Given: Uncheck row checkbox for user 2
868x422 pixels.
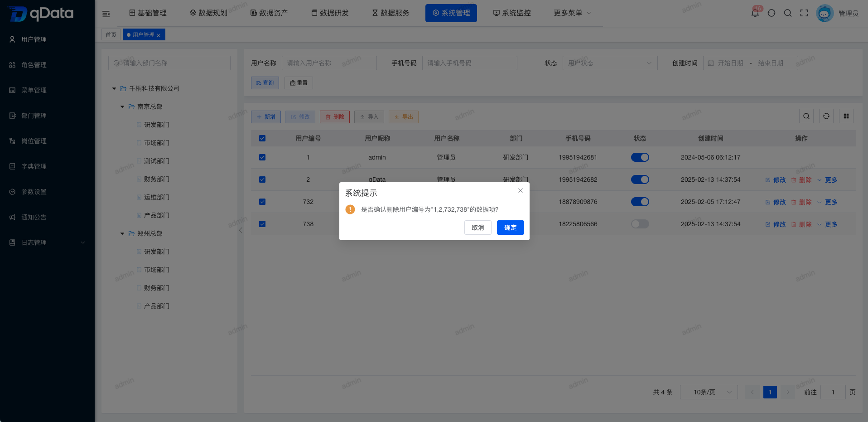Looking at the screenshot, I should (x=262, y=179).
